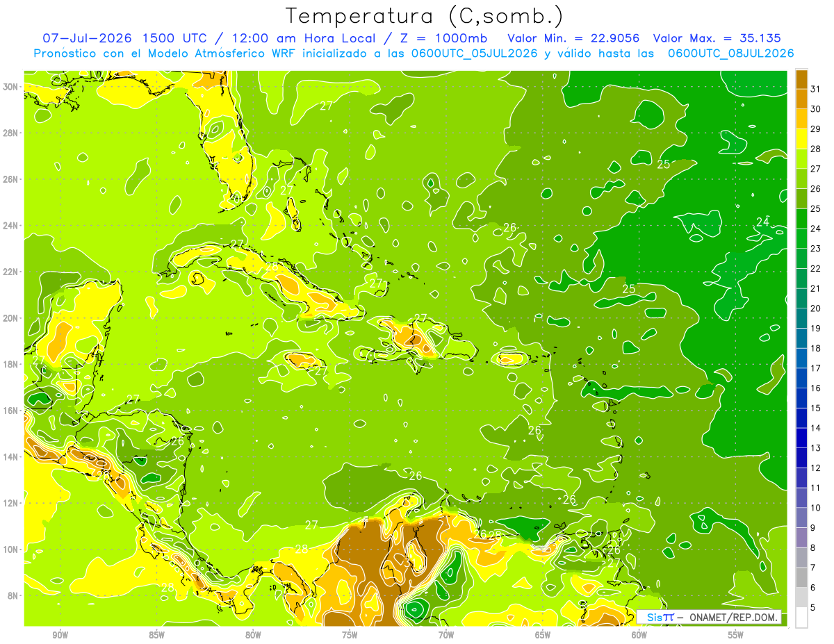Pick the yellow swatch between legend 28 and 29

tap(801, 138)
